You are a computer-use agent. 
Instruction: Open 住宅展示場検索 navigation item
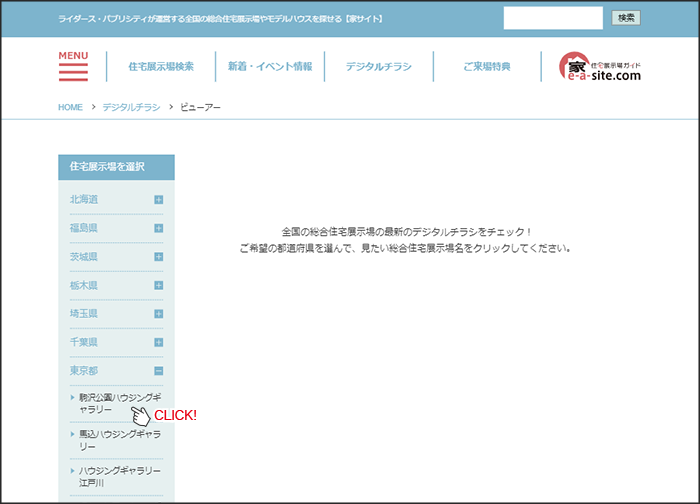tap(161, 67)
